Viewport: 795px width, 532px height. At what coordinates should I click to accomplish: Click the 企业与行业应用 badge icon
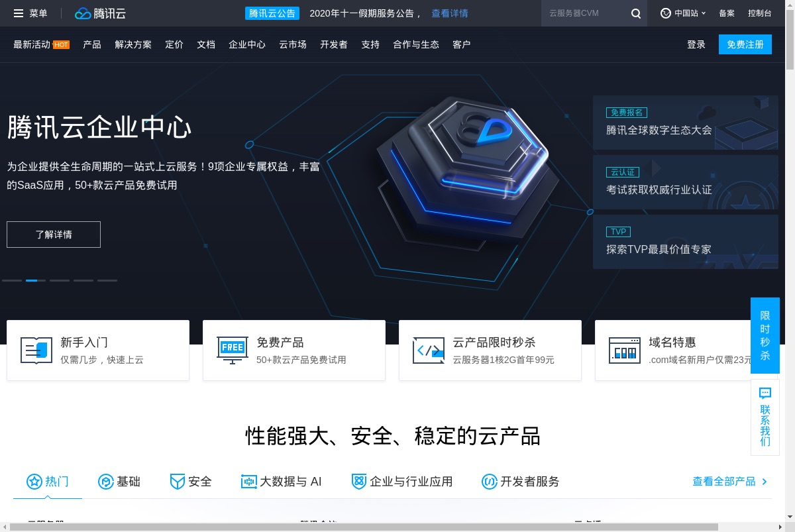tap(358, 482)
